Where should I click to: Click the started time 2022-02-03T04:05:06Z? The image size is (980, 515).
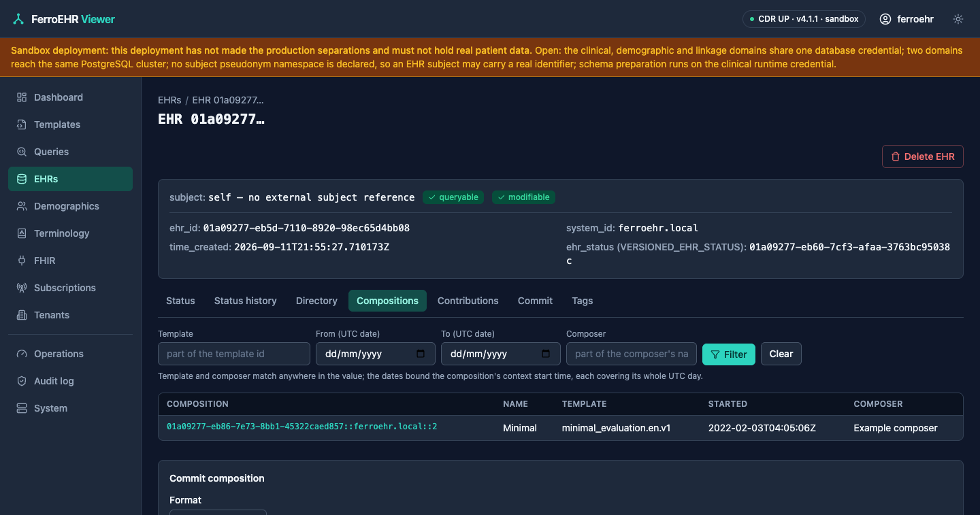(x=762, y=428)
